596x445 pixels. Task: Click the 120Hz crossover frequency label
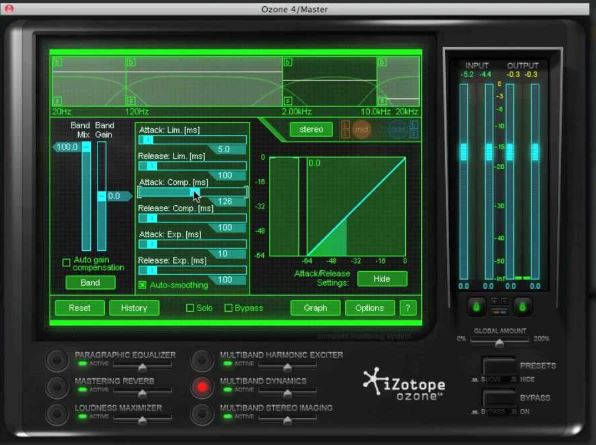pyautogui.click(x=137, y=112)
